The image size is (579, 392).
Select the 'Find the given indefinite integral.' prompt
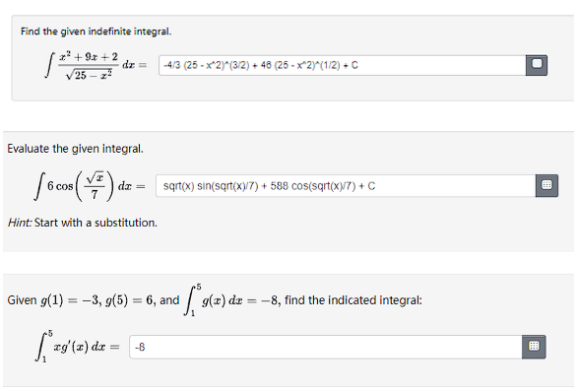[96, 32]
